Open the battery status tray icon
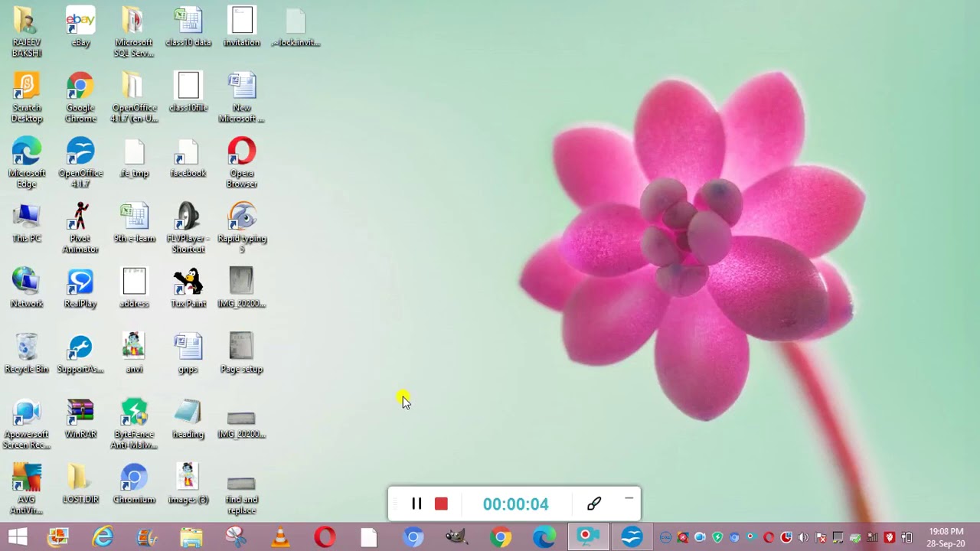 click(906, 537)
